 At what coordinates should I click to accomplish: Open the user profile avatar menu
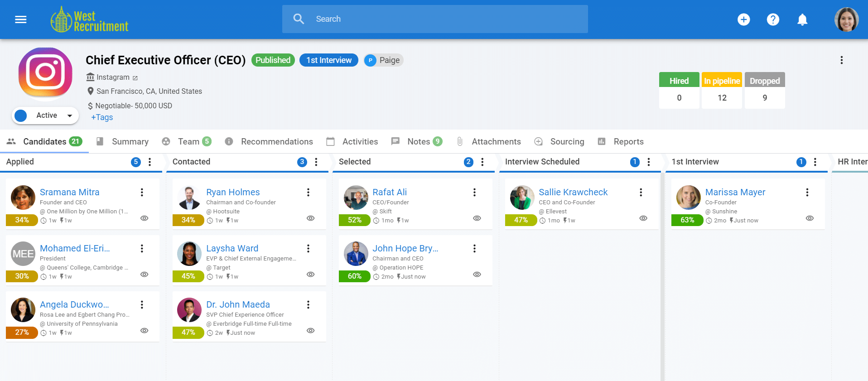(846, 19)
